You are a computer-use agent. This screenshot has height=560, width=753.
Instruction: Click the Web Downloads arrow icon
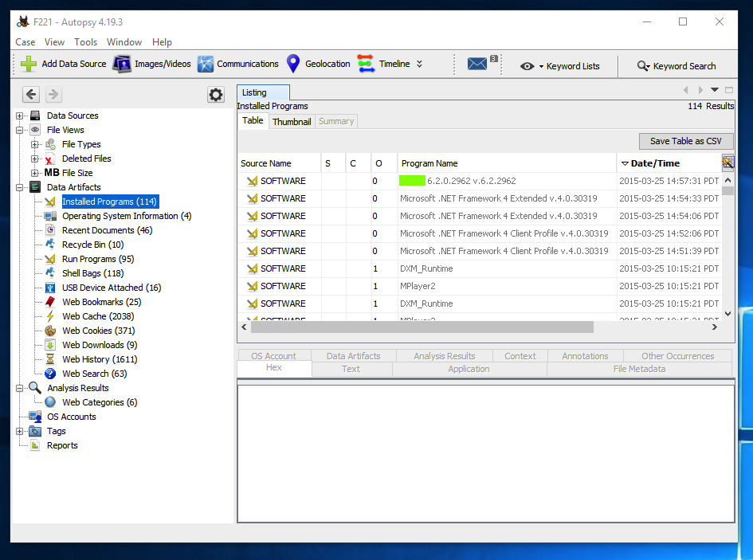point(50,345)
